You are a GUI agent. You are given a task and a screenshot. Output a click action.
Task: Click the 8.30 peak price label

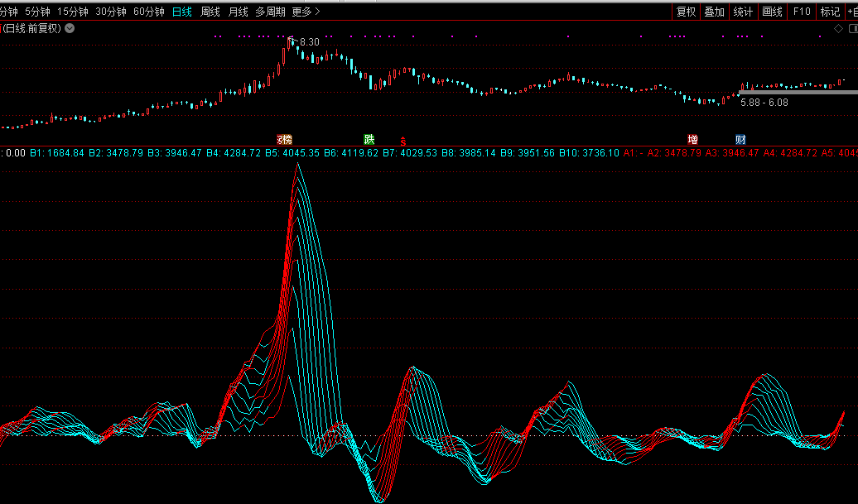309,41
